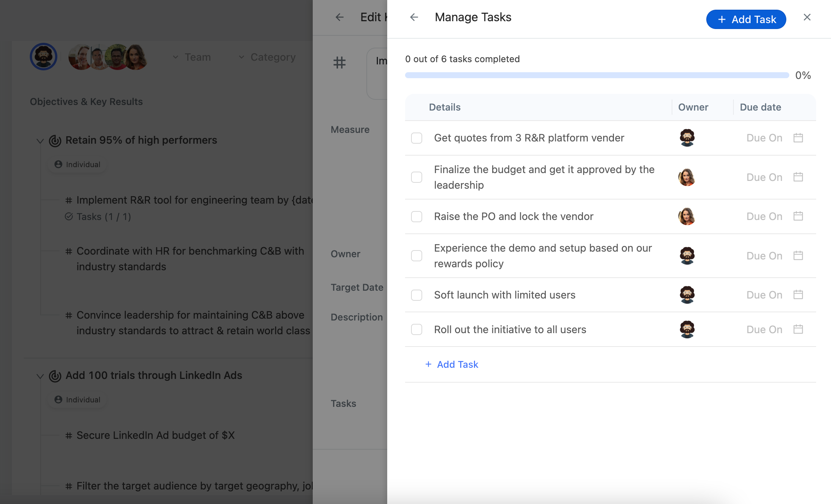Open 'Coordinate with HR for benchmarking C&B' key result
Viewport: 831px width, 504px height.
pos(190,259)
